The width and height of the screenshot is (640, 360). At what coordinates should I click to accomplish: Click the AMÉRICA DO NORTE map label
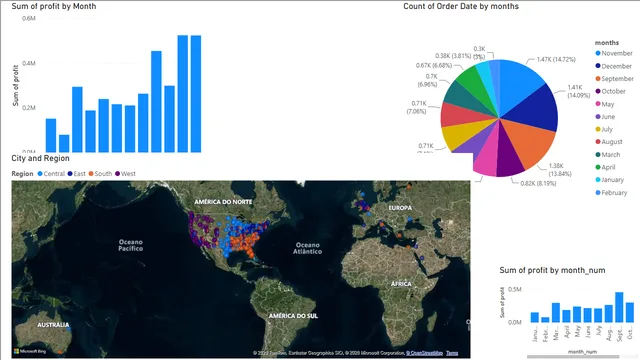coord(223,202)
